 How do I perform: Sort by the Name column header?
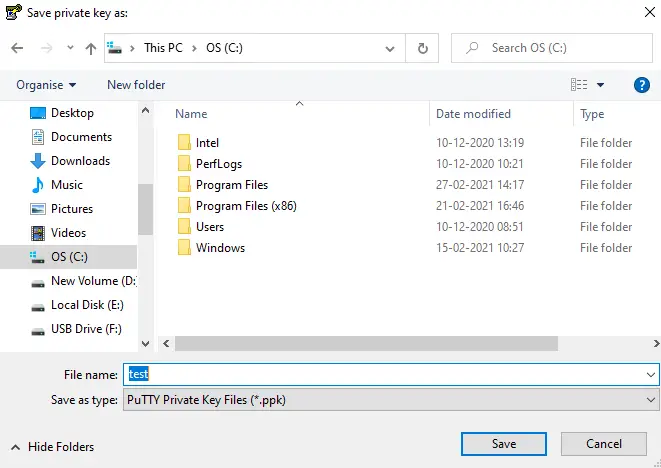(191, 114)
